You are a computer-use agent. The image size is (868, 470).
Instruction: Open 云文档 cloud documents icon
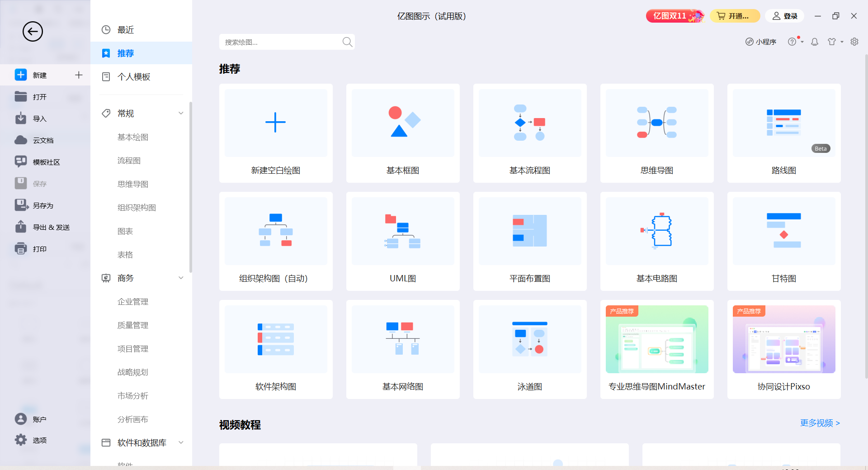pos(21,140)
